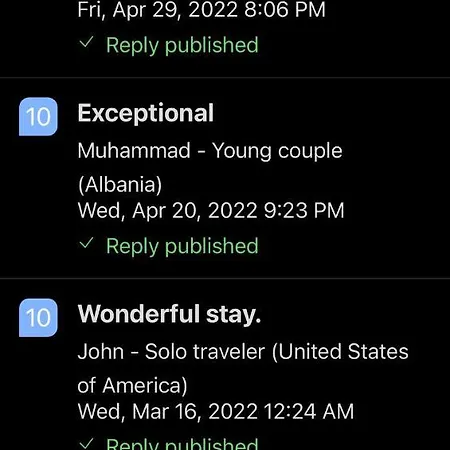The image size is (450, 450).
Task: Tap the score 10 badge beside Wonderful stay
Action: (38, 318)
